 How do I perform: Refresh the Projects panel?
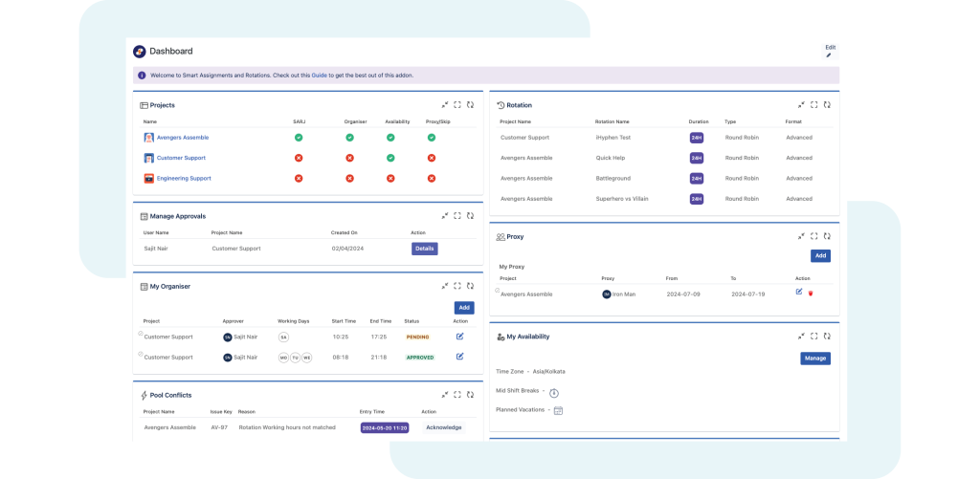470,105
